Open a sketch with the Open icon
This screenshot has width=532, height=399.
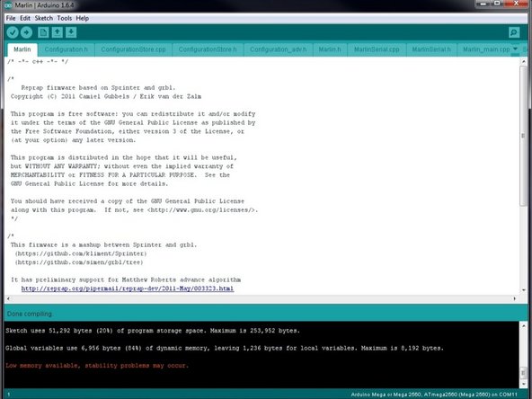(x=57, y=32)
